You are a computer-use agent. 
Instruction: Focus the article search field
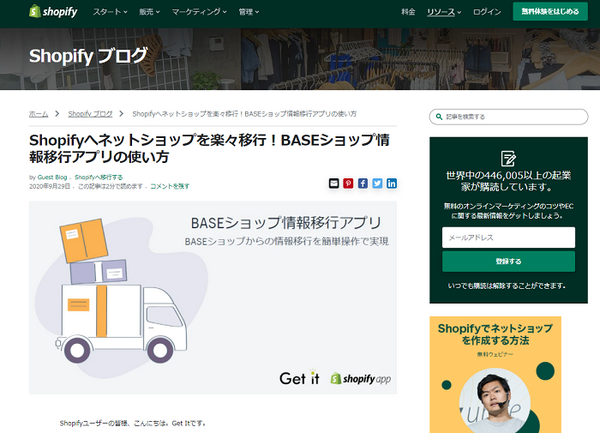pyautogui.click(x=509, y=117)
